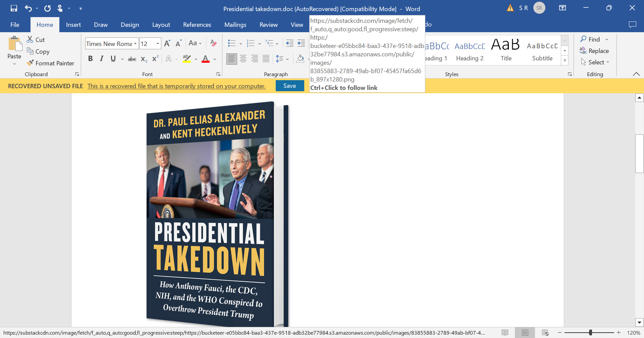Screen dimensions: 644x338
Task: Open the font name dropdown
Action: coord(135,44)
